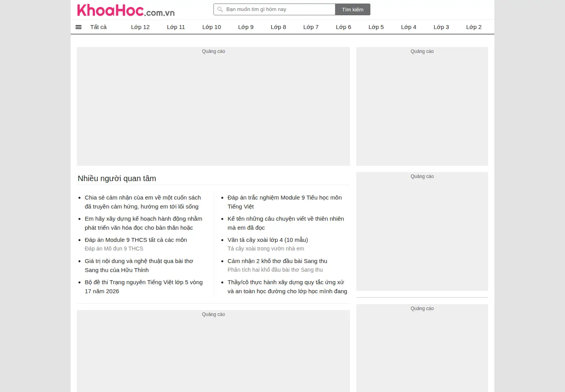This screenshot has height=392, width=565.
Task: Click the 'Nhiều người quan tâm' heading
Action: (117, 178)
